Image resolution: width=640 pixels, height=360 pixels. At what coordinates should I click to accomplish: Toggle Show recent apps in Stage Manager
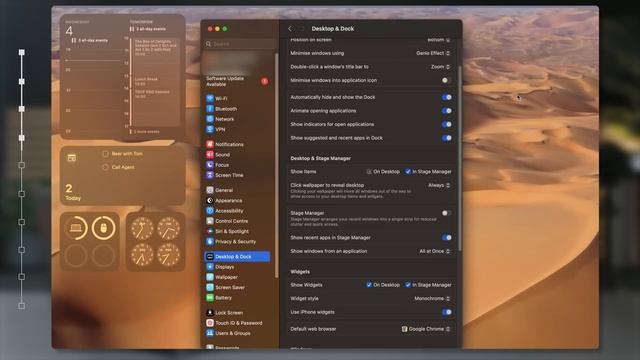[447, 238]
